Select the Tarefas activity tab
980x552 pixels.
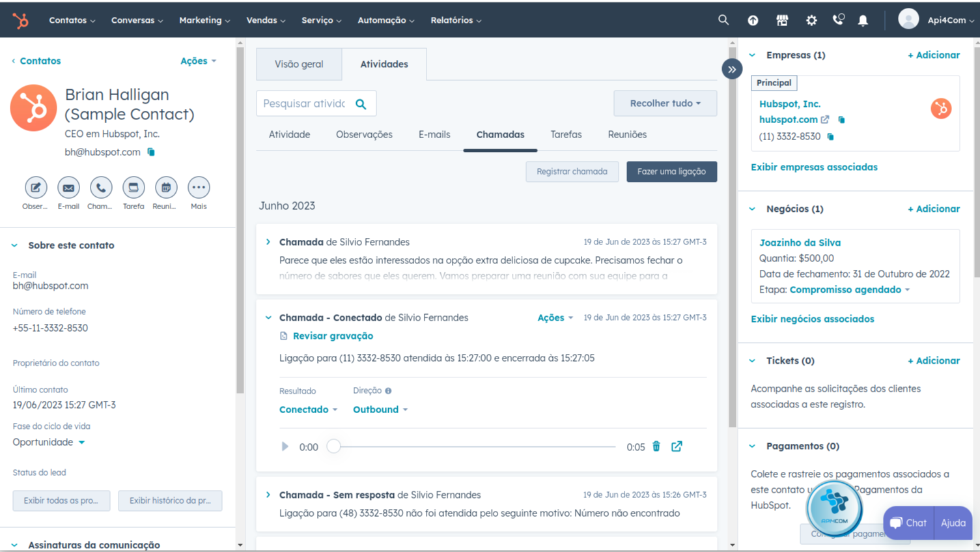566,134
